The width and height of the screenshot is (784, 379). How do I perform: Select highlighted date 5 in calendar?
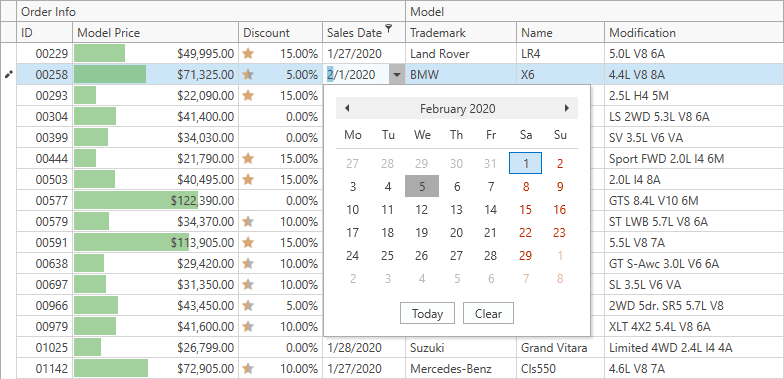click(x=422, y=186)
